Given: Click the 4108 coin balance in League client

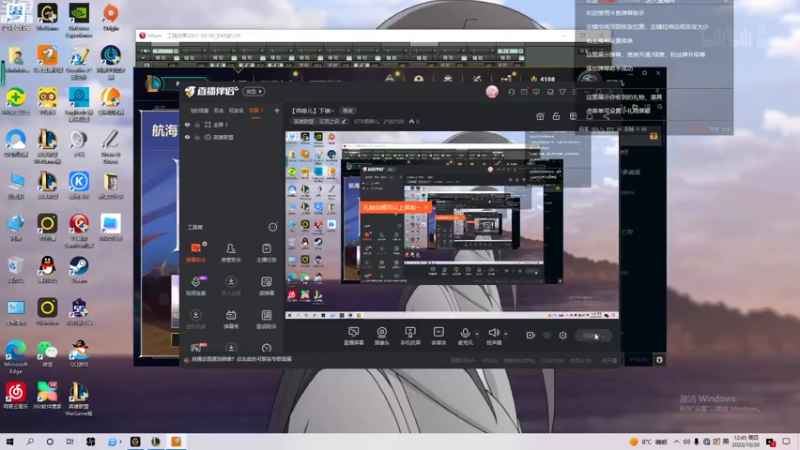Looking at the screenshot, I should pyautogui.click(x=543, y=80).
